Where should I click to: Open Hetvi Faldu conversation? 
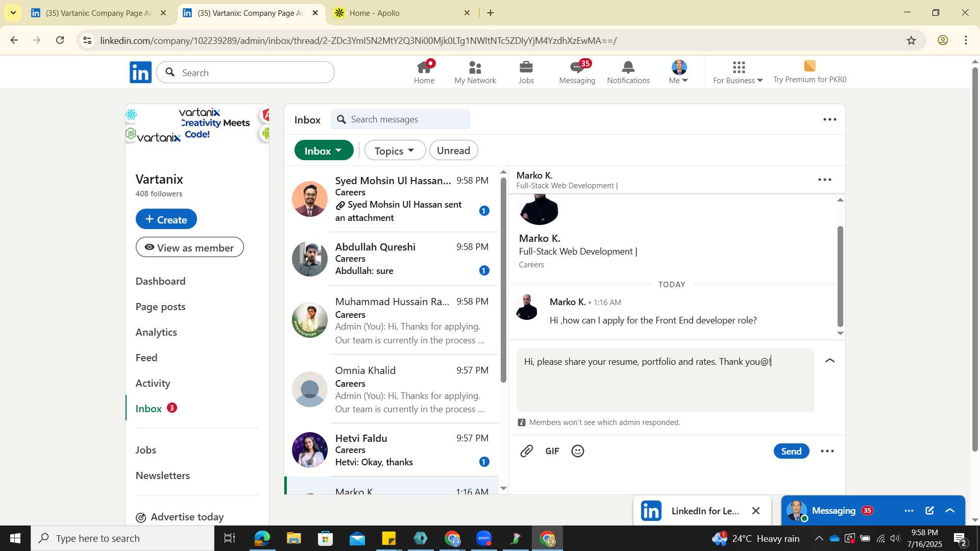coord(391,450)
